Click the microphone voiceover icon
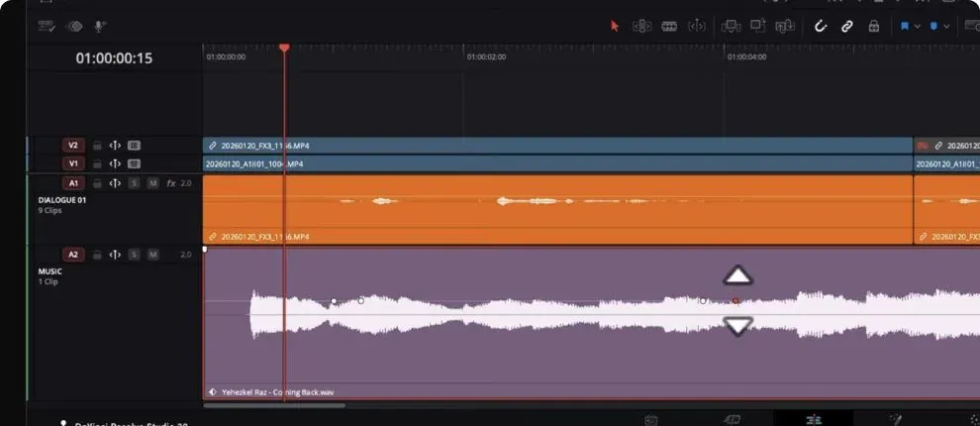Screen dimensions: 980x426 click(x=100, y=26)
